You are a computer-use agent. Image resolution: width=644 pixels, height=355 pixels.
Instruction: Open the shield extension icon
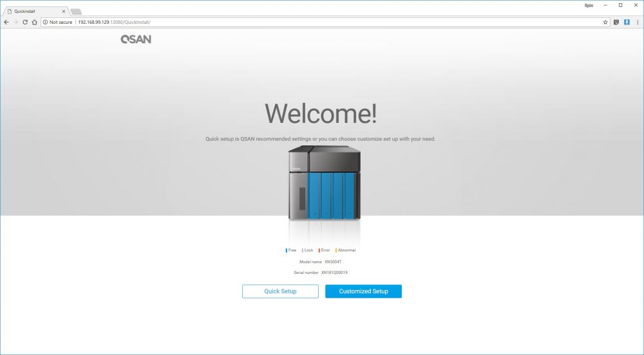pyautogui.click(x=616, y=22)
